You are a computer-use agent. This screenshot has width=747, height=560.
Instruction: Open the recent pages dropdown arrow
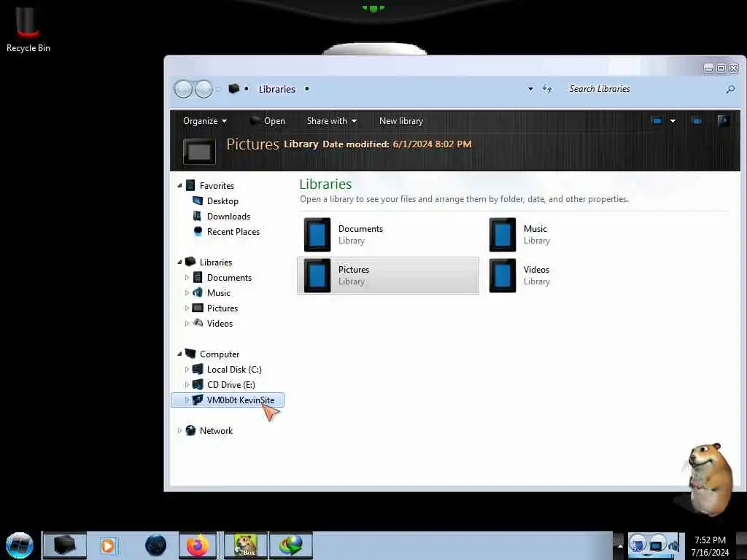(x=218, y=90)
